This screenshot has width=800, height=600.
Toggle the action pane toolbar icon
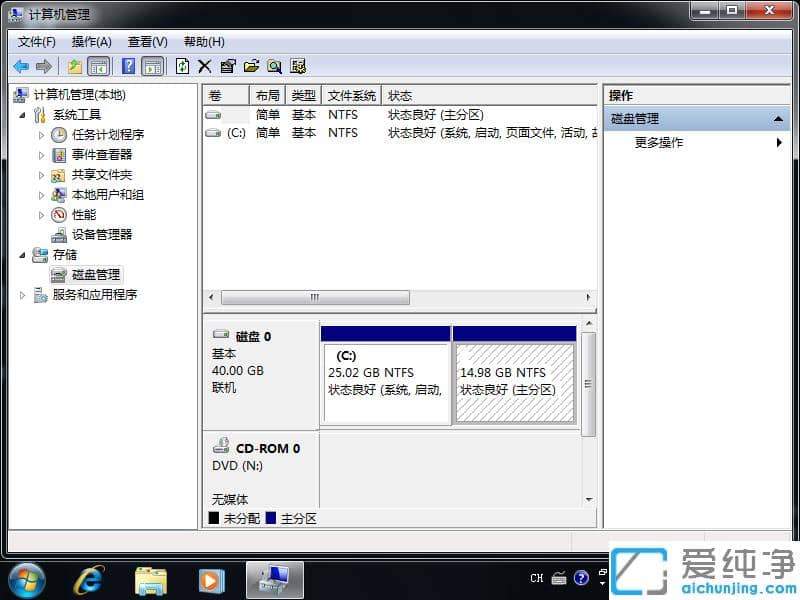[152, 66]
